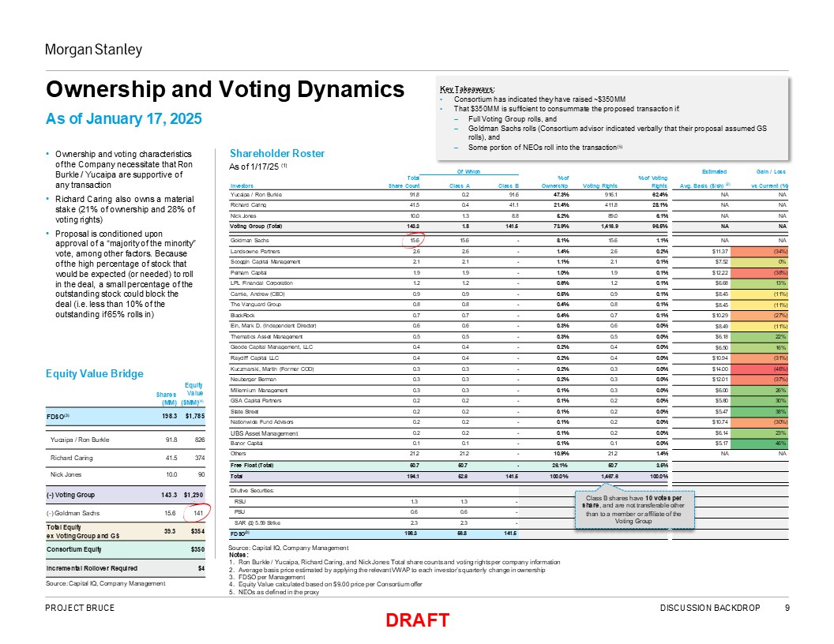Click "Nick Jones" in the Shareholder Roster table
Image resolution: width=834 pixels, height=644 pixels.
pyautogui.click(x=243, y=215)
